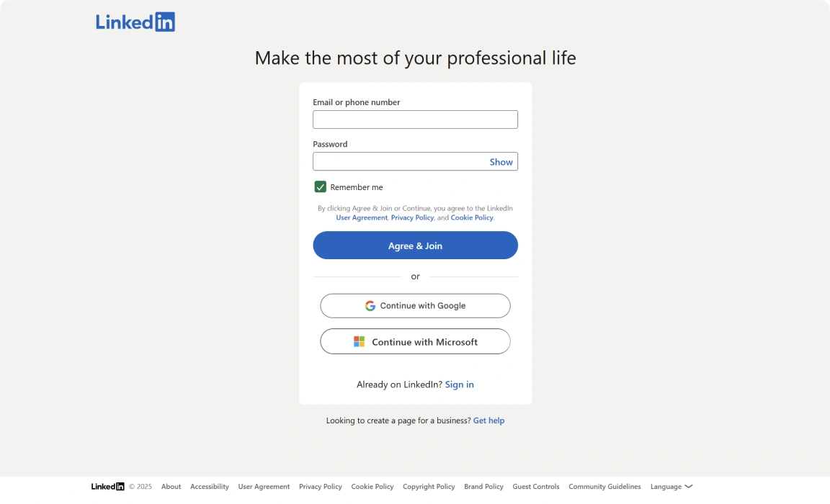
Task: Open Accessibility in the footer
Action: pyautogui.click(x=210, y=487)
